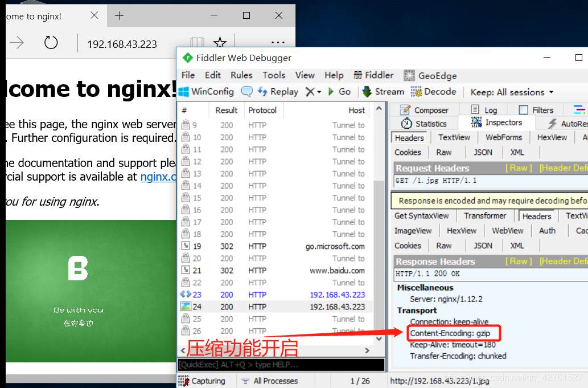Switch to the Log tab
This screenshot has height=388, width=588.
tap(484, 110)
